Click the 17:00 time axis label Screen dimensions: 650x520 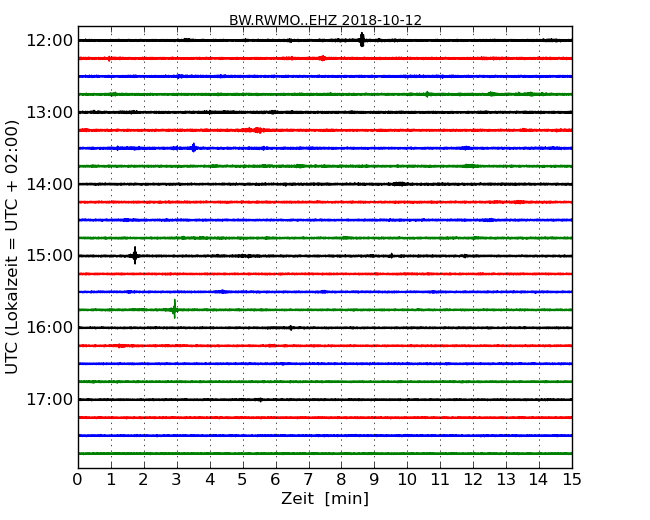[x=49, y=399]
